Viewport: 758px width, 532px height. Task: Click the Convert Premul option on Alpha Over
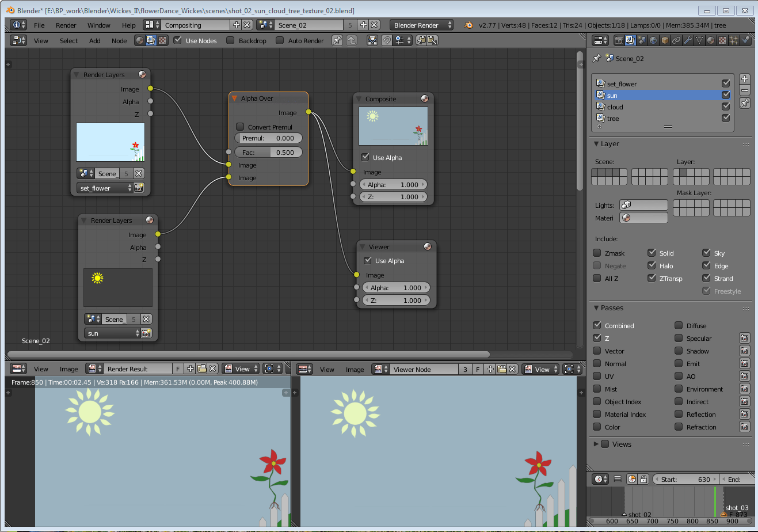click(x=240, y=127)
